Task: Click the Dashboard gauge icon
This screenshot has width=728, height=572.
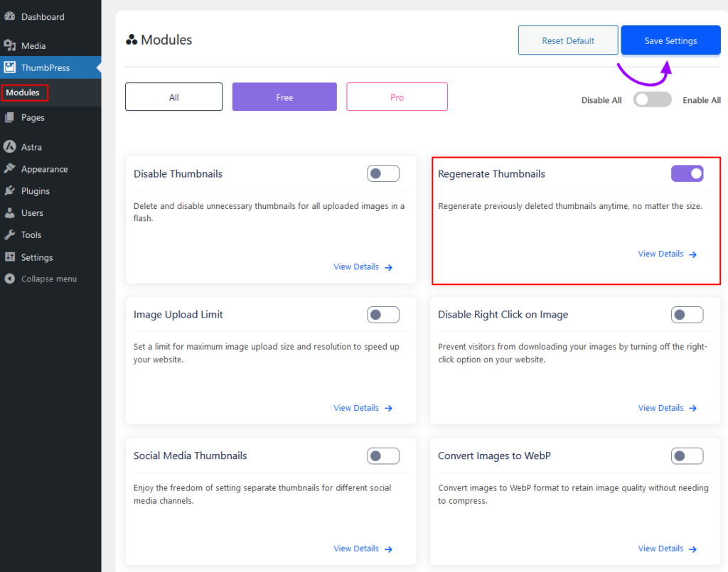Action: pyautogui.click(x=10, y=16)
